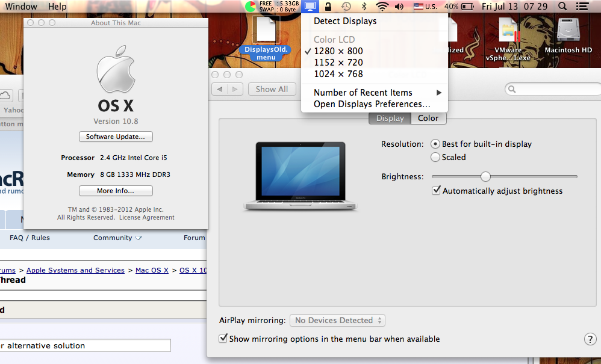Viewport: 601px width, 364px height.
Task: Click forward arrow in System Preferences toolbar
Action: coord(235,89)
